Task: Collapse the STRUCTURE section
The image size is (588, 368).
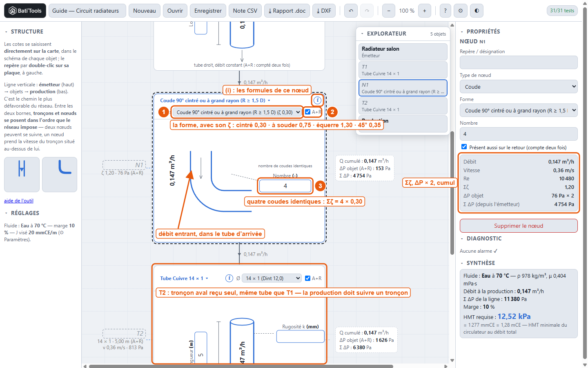Action: [24, 31]
